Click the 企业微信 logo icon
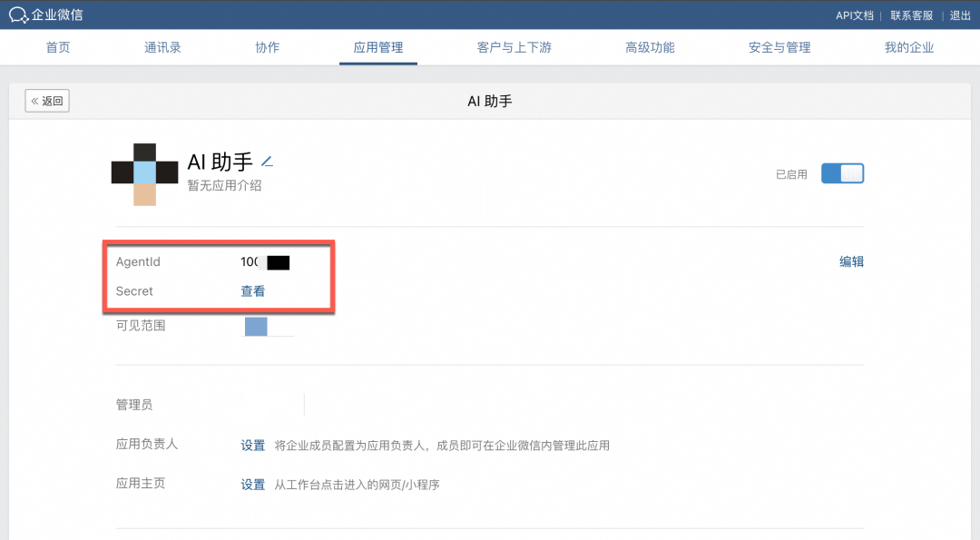The width and height of the screenshot is (980, 540). (19, 15)
